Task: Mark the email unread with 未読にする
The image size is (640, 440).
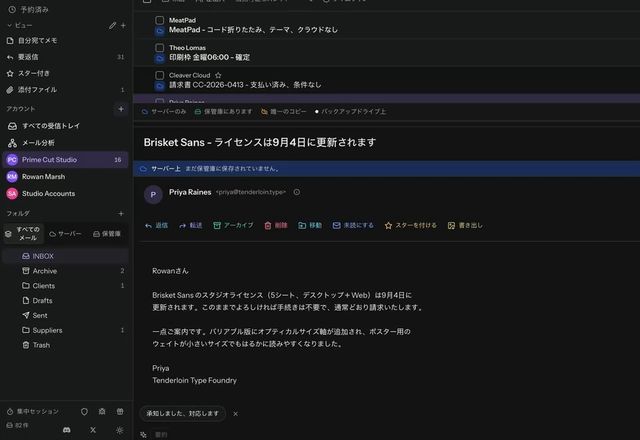Action: tap(353, 225)
